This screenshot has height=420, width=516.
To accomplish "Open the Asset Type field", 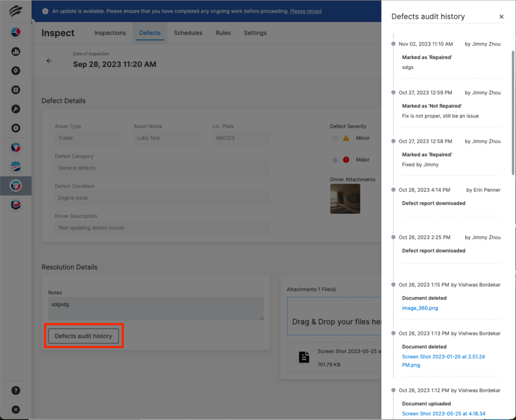I will [88, 137].
